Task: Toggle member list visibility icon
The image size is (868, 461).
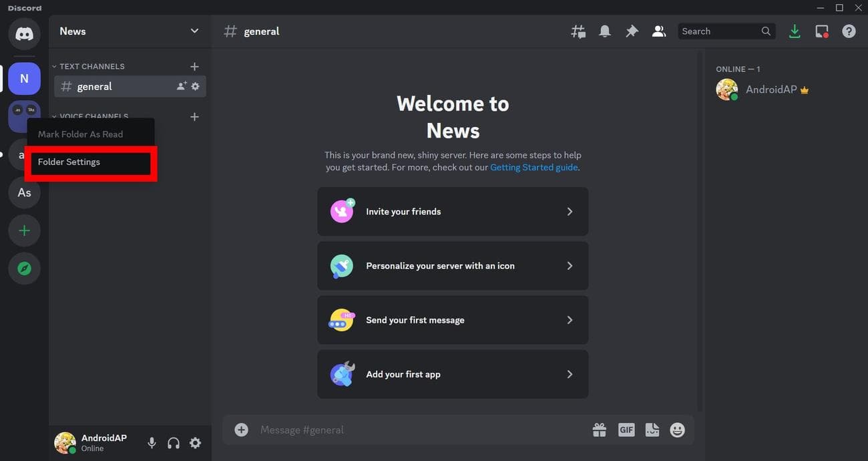Action: (659, 31)
